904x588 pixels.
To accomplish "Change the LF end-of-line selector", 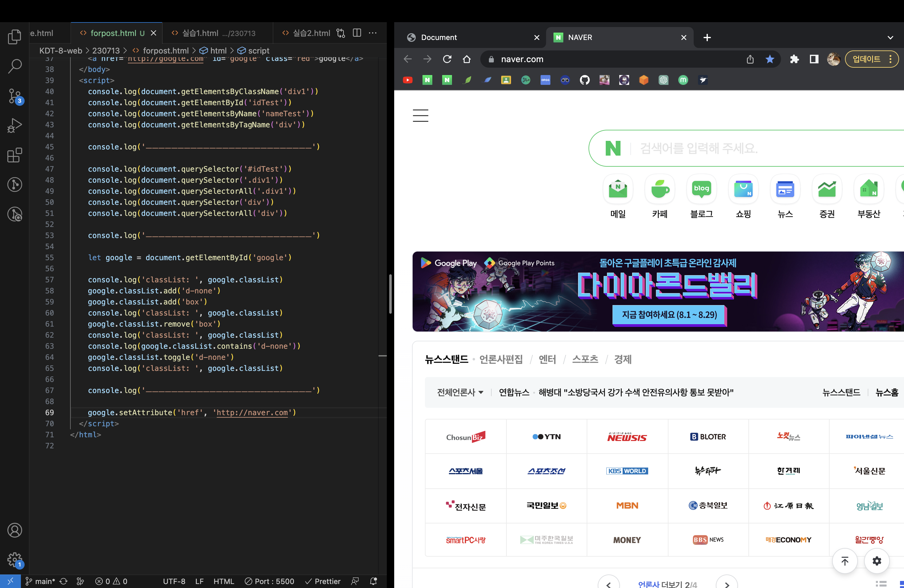I will (200, 581).
